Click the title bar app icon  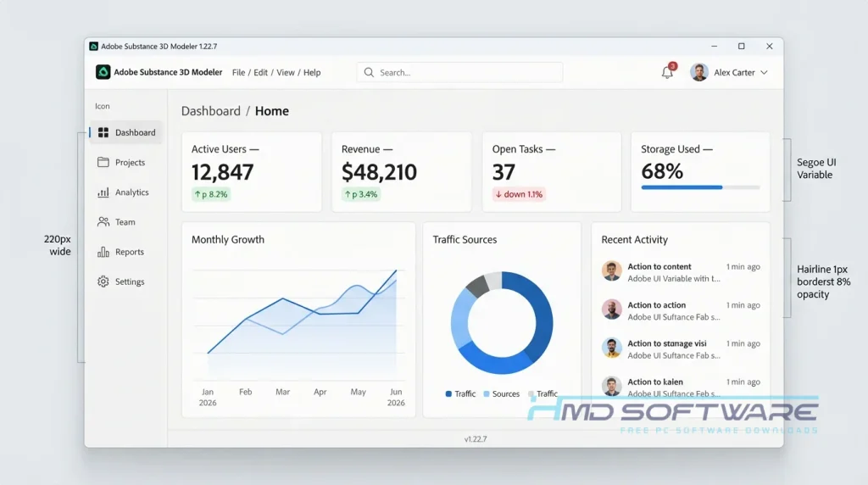(x=93, y=47)
